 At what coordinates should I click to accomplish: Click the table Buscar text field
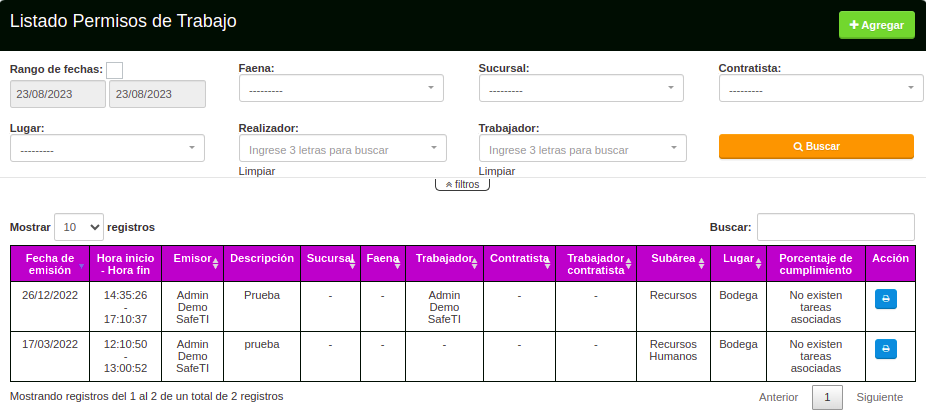(836, 227)
